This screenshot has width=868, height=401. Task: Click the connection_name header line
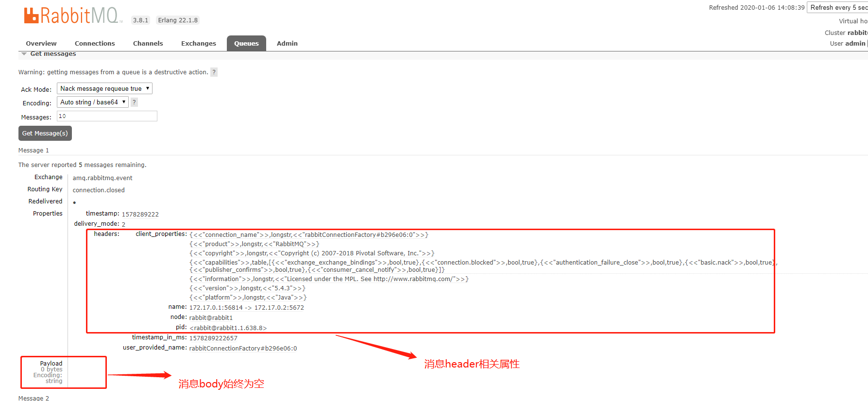point(308,235)
